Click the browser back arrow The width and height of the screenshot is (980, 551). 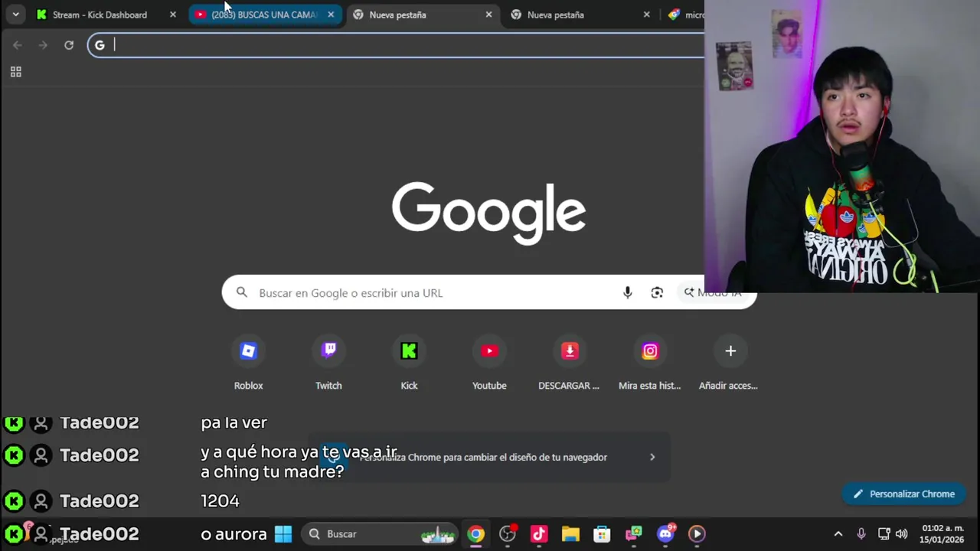(18, 45)
